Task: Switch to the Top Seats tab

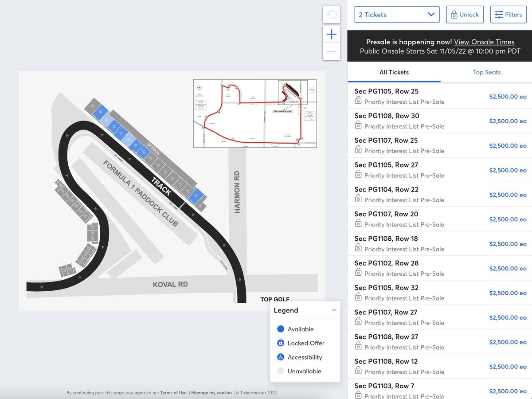Action: 486,72
